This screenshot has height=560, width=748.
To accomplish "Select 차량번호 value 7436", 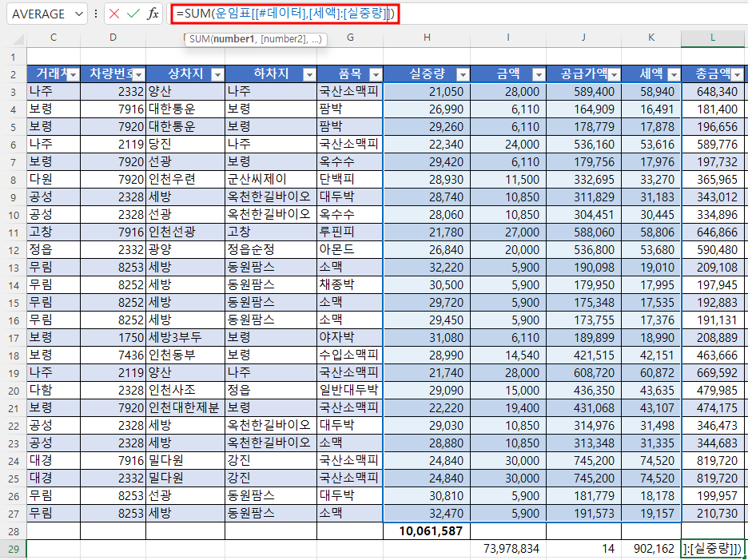I will tap(113, 355).
